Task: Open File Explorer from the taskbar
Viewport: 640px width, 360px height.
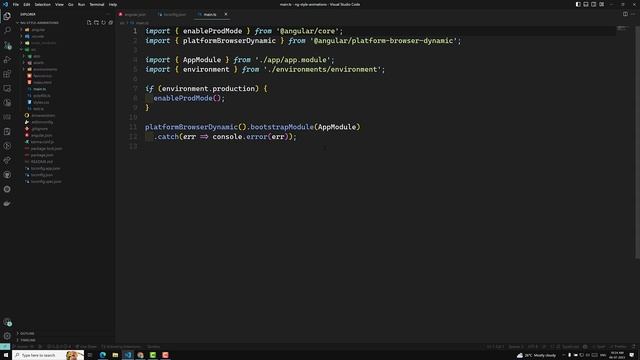Action: [x=115, y=355]
